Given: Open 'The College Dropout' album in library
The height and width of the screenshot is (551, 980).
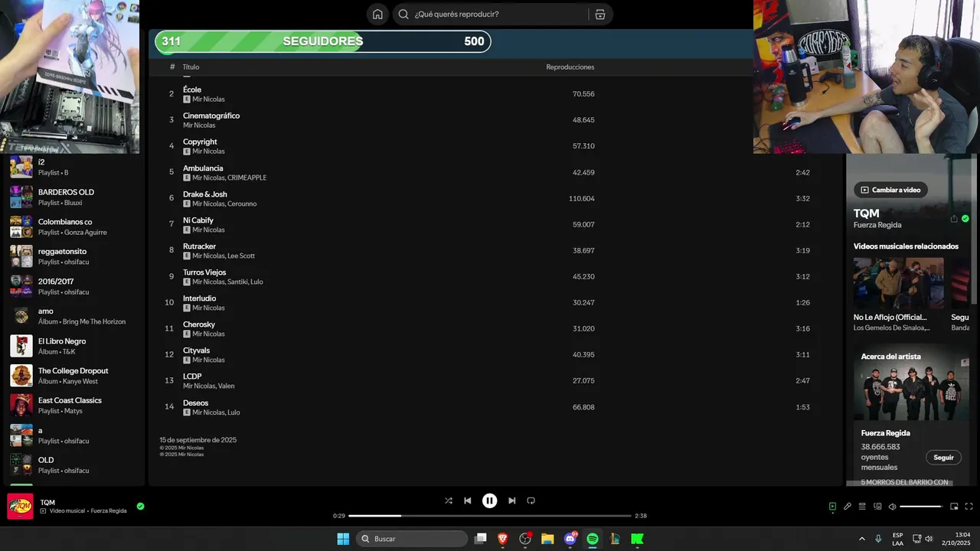Looking at the screenshot, I should 73,376.
